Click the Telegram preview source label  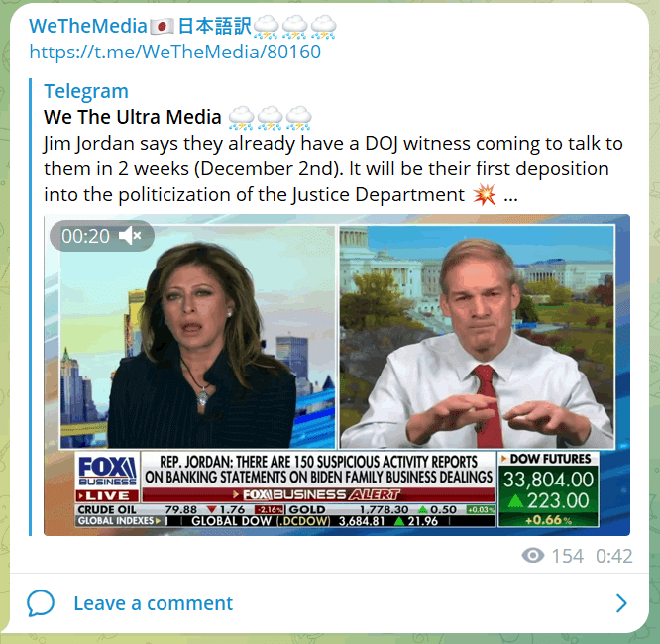click(x=86, y=91)
